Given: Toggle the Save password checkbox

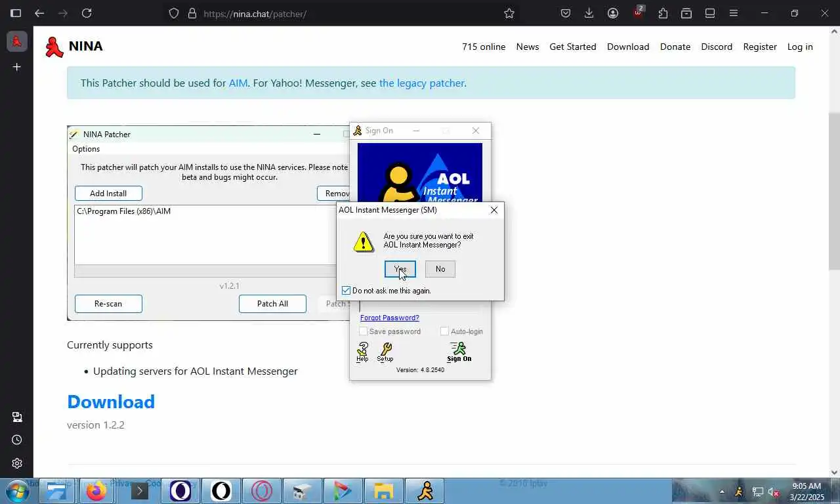Looking at the screenshot, I should pos(363,331).
